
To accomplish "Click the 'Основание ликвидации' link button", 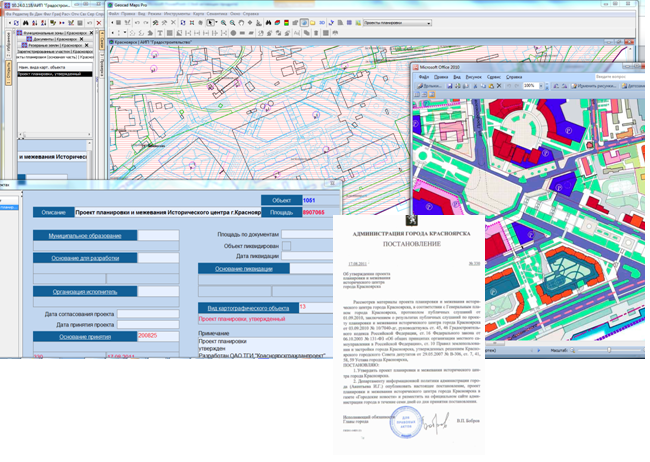I will point(243,268).
